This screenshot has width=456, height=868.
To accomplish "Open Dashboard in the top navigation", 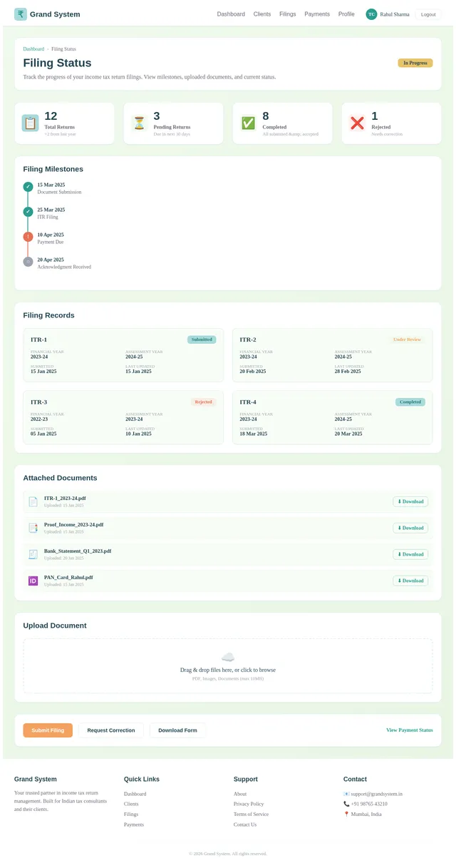I will click(x=231, y=14).
